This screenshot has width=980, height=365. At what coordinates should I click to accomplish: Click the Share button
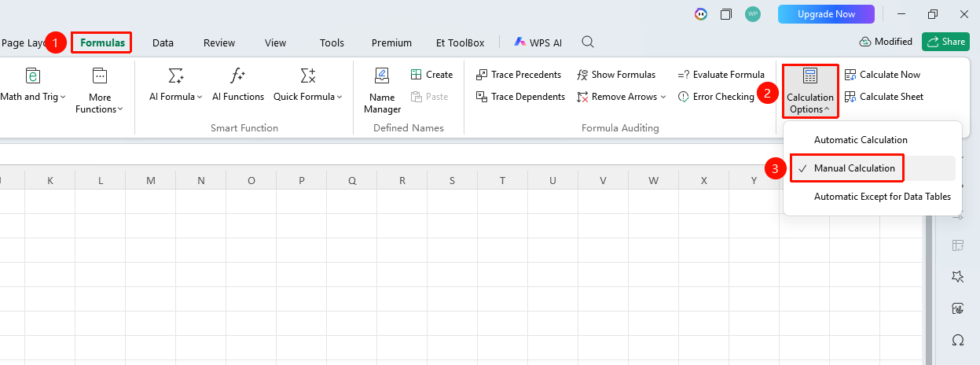click(945, 42)
